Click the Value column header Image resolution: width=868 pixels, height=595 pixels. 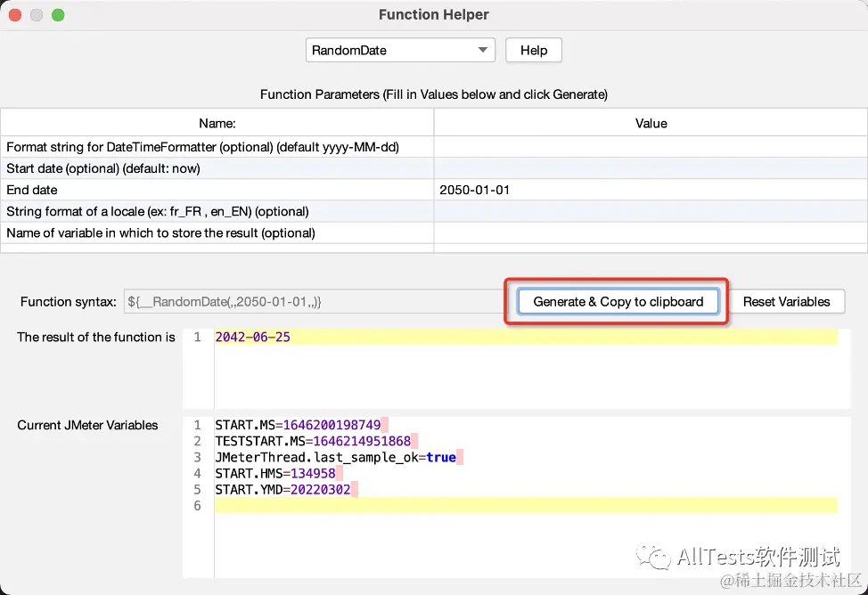(x=651, y=123)
